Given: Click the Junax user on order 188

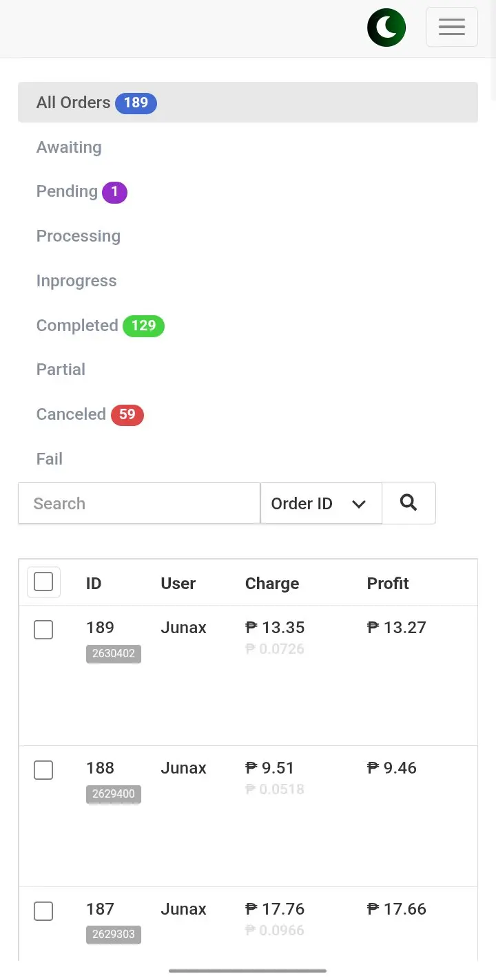Looking at the screenshot, I should coord(183,768).
